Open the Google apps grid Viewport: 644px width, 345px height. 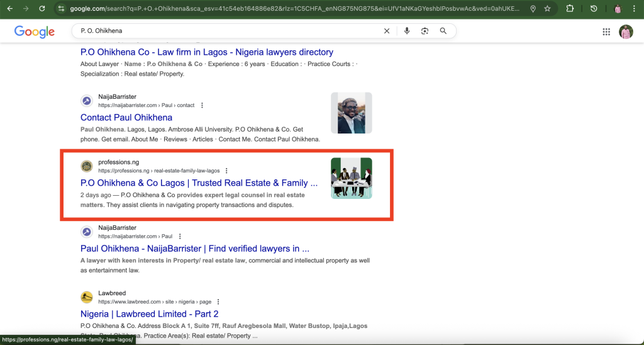606,31
